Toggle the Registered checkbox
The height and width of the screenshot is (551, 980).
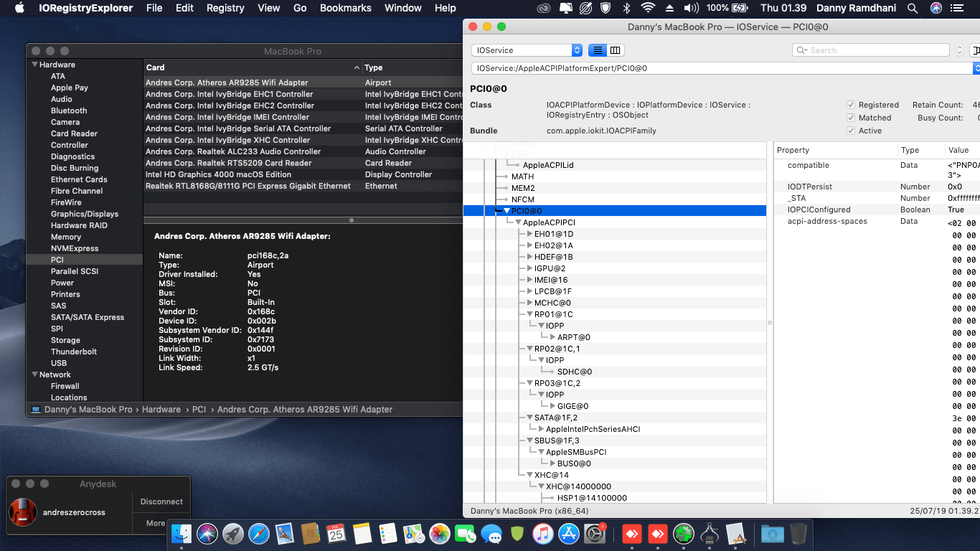851,105
